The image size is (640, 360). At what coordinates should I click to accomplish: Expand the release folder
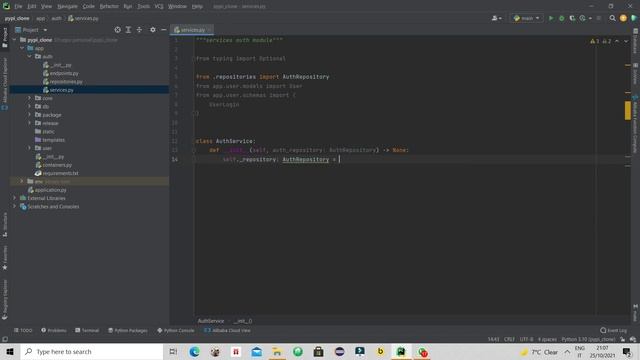(29, 123)
